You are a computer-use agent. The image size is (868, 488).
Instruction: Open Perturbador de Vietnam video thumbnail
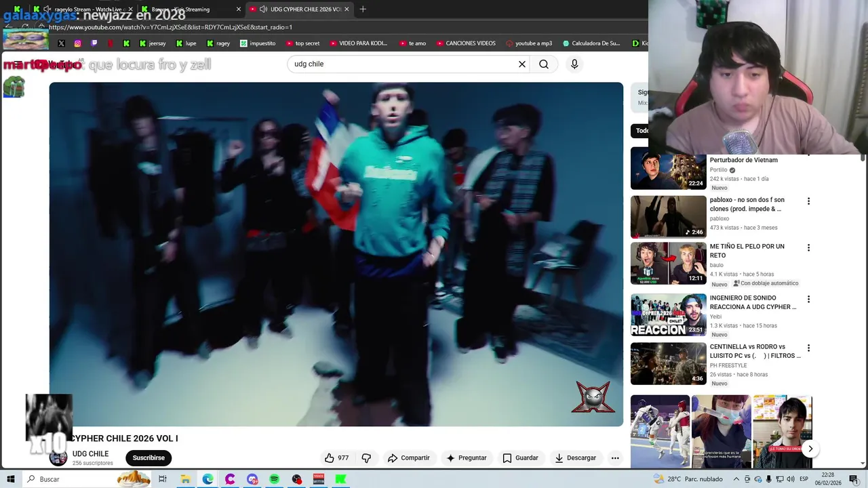pos(669,168)
